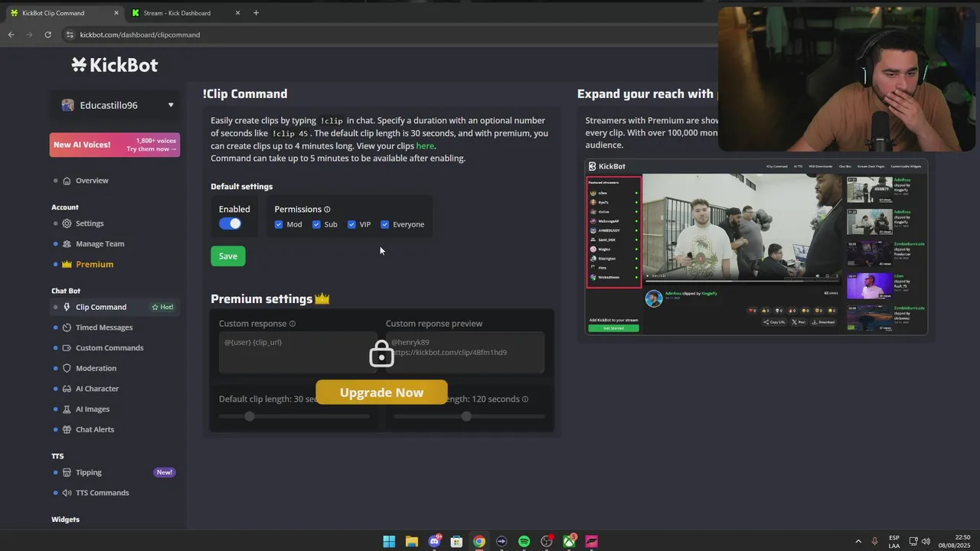Toggle the Enabled switch off

230,223
